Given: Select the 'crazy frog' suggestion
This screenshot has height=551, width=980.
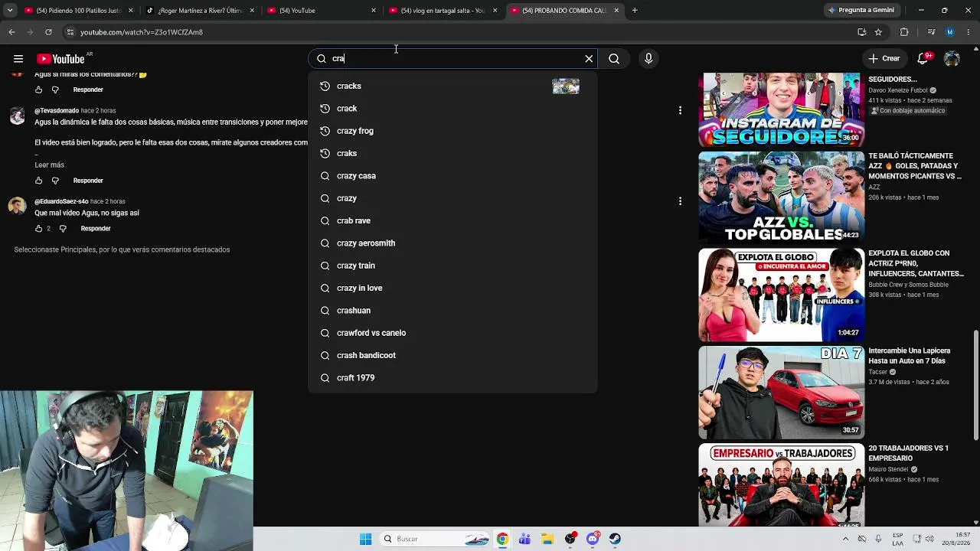Looking at the screenshot, I should point(452,131).
